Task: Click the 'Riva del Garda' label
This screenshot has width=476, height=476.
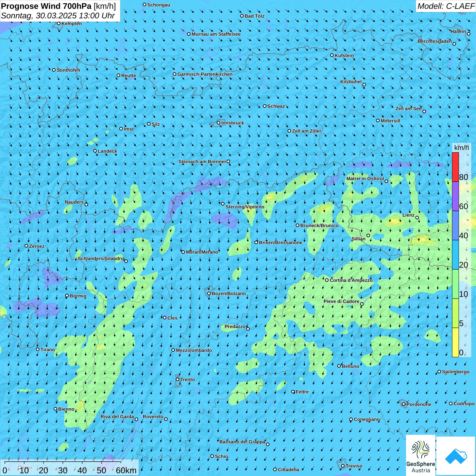Action: coord(117,417)
